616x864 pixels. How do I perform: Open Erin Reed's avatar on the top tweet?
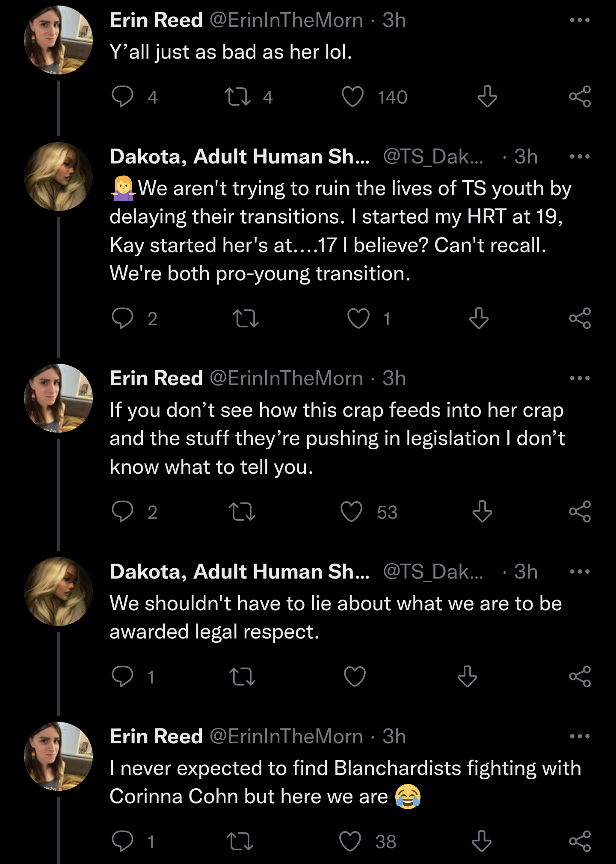[x=58, y=40]
